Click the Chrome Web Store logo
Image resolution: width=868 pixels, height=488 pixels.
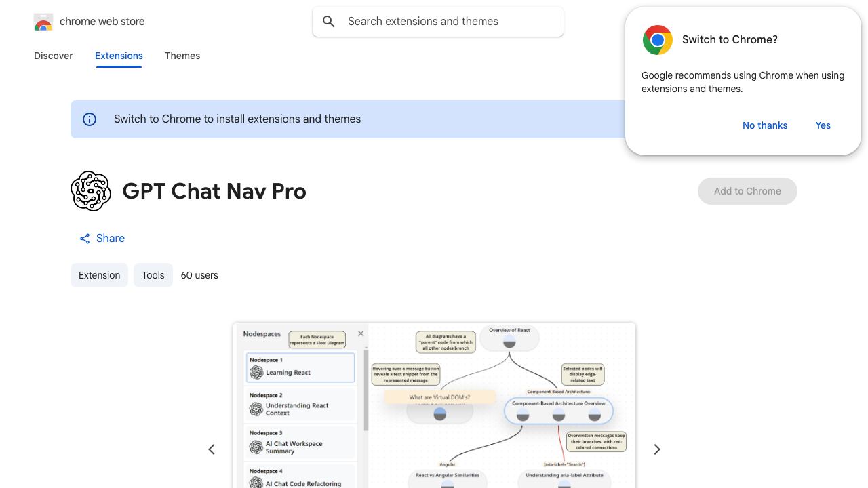(x=43, y=22)
